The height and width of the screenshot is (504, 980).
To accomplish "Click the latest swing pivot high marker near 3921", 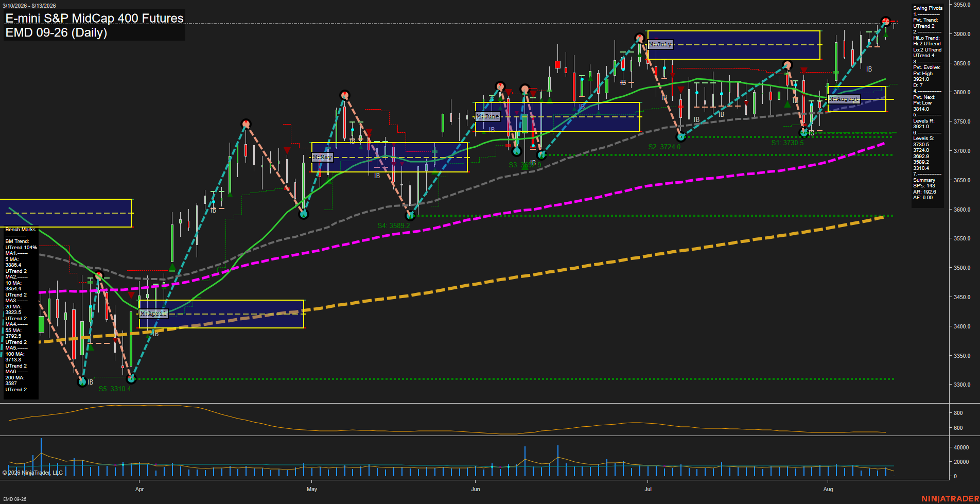I will click(885, 22).
